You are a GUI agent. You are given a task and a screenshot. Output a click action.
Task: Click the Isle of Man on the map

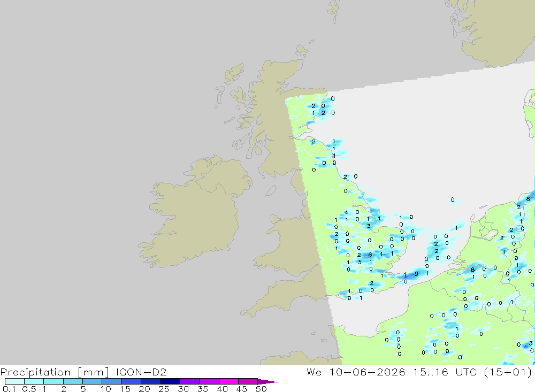pyautogui.click(x=271, y=190)
